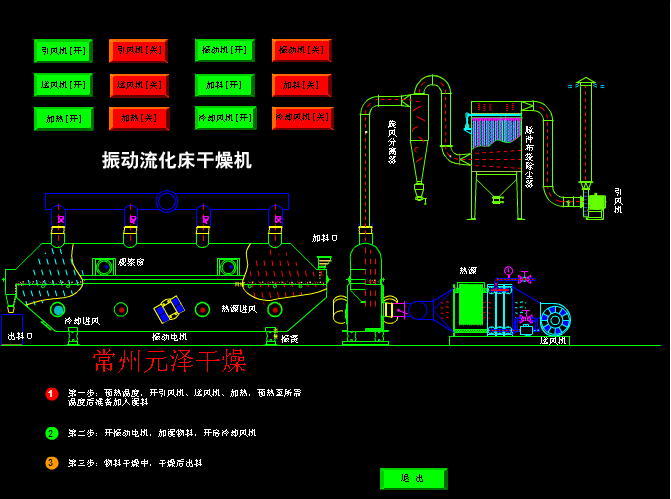Image resolution: width=671 pixels, height=499 pixels.
Task: Select the cyan cooling air inlet port
Action: tap(57, 309)
